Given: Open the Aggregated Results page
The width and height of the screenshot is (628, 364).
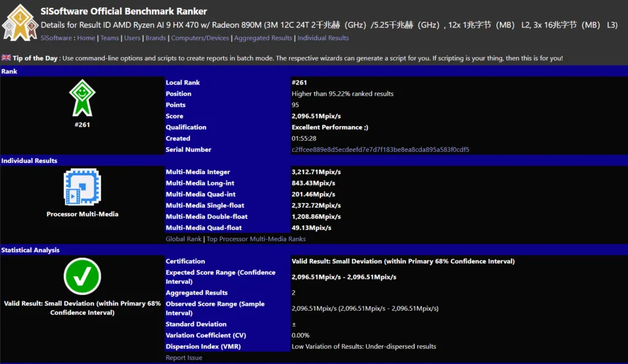Looking at the screenshot, I should point(263,37).
